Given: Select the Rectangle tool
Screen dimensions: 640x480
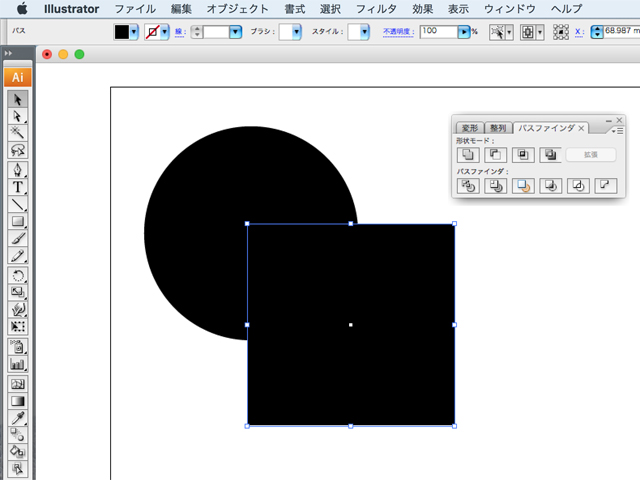Looking at the screenshot, I should [x=17, y=222].
